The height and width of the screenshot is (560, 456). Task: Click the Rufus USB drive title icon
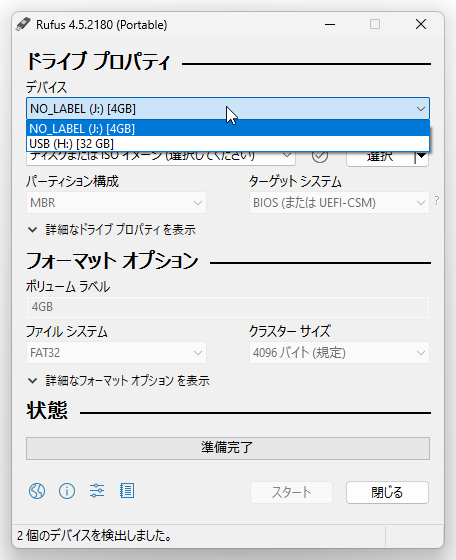23,24
